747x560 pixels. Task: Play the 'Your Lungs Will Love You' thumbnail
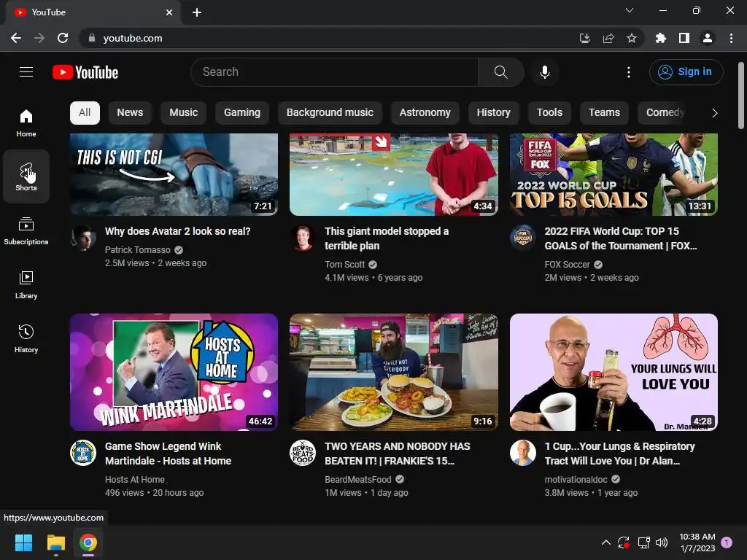pos(614,372)
